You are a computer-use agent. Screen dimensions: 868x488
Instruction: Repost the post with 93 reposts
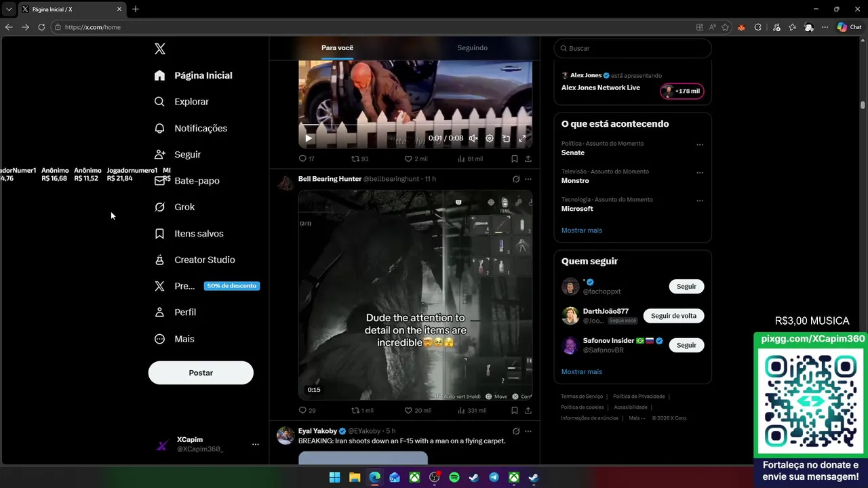(x=359, y=159)
